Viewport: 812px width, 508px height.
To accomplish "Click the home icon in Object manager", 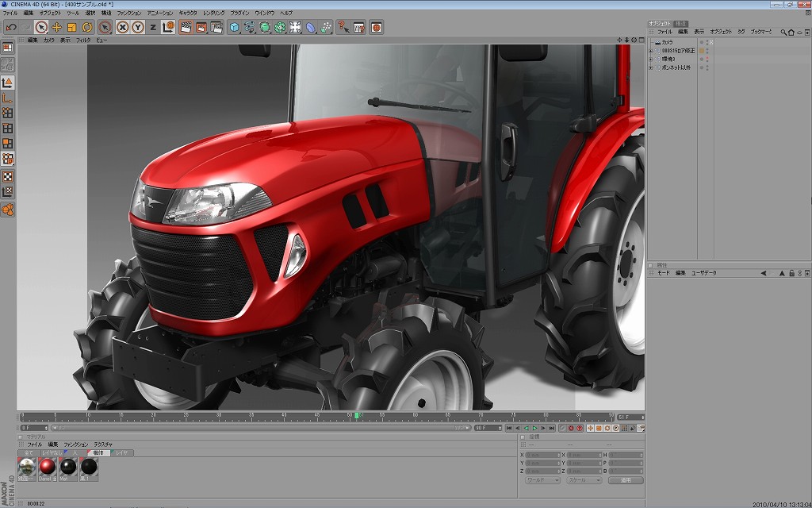I will (x=791, y=32).
